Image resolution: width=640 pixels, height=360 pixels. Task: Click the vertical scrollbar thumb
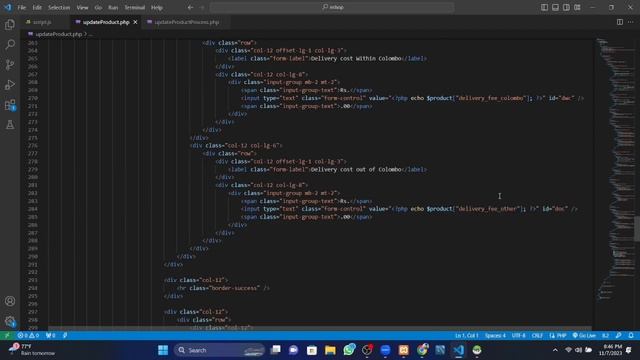pos(637,229)
